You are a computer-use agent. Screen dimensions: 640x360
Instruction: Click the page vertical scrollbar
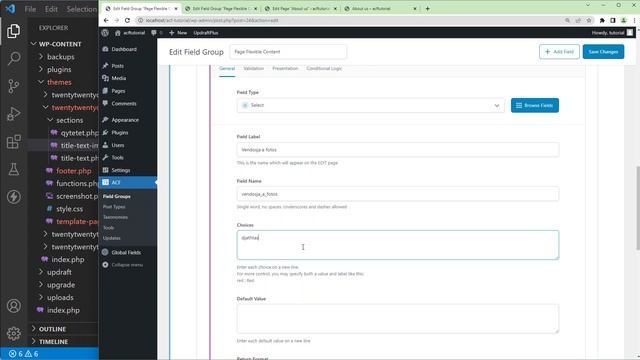pos(637,208)
